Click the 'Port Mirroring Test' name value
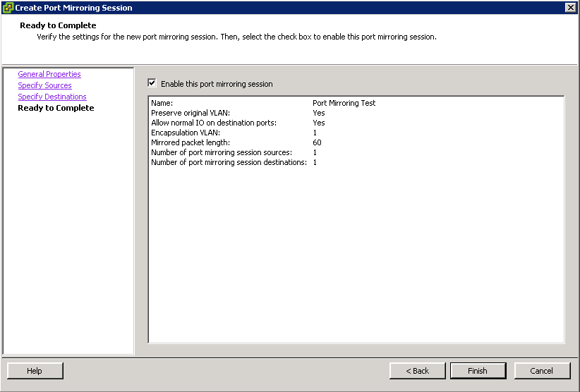The height and width of the screenshot is (392, 580). [x=344, y=103]
